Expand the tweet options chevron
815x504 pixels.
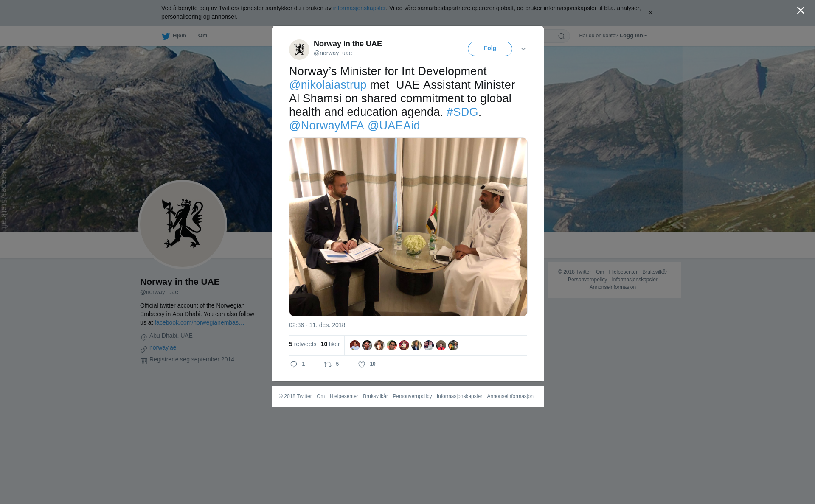523,49
